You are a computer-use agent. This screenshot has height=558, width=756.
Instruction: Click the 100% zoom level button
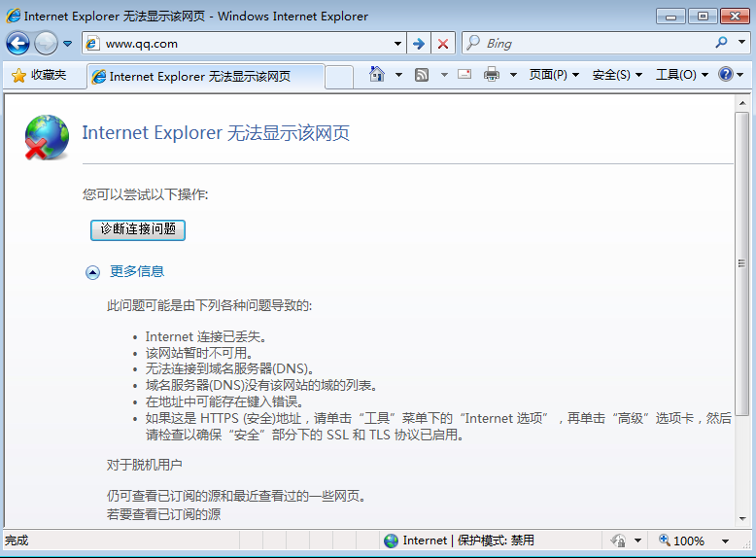(682, 541)
